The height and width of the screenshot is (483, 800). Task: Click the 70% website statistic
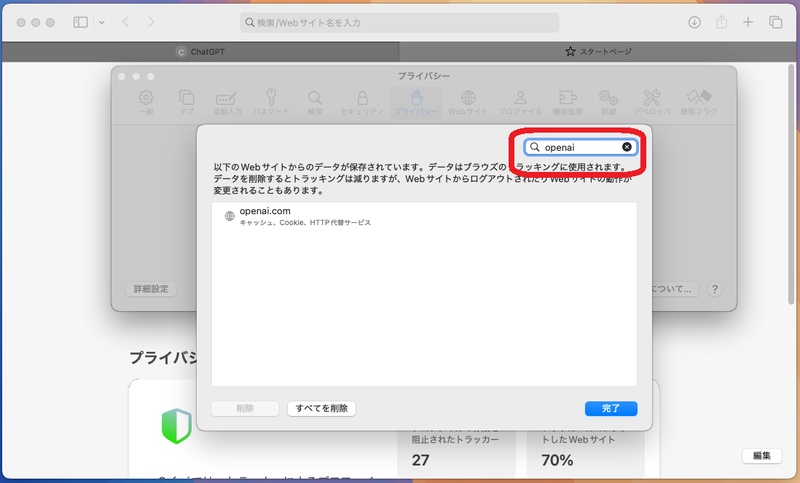[557, 460]
